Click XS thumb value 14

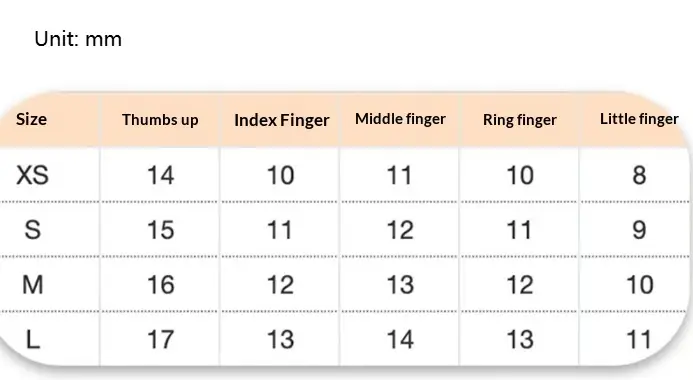tap(161, 175)
